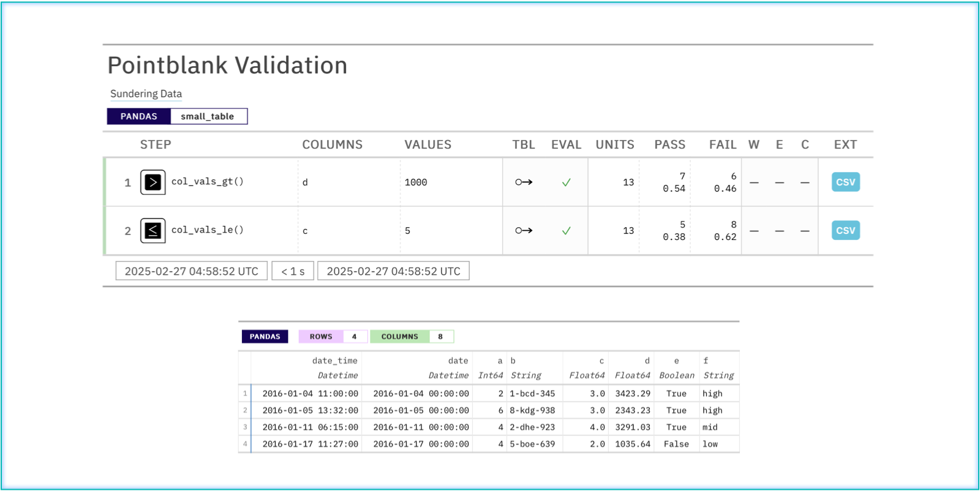
Task: Click the Sundering Data label
Action: (x=146, y=94)
